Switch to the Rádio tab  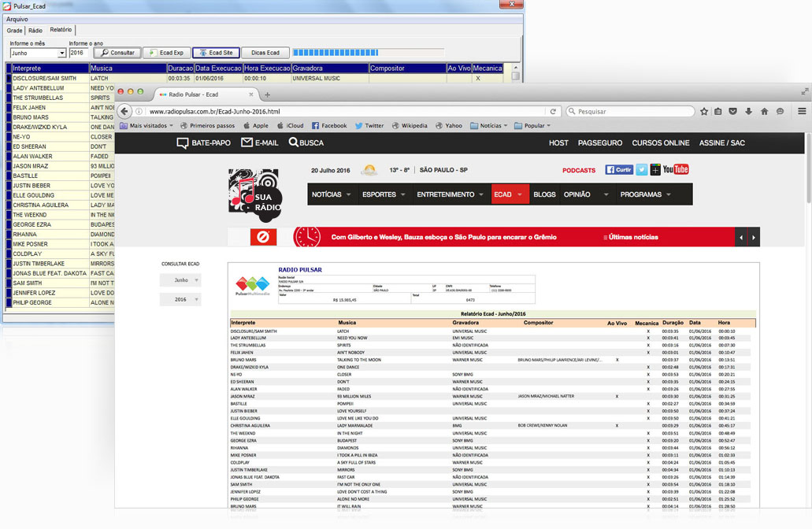[35, 31]
